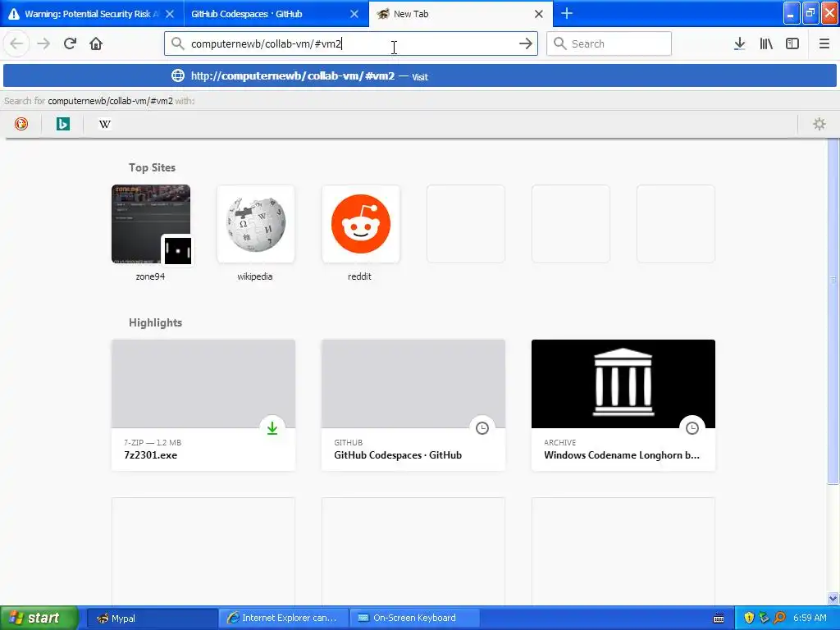
Task: Click the magnifier icon in address bar
Action: pos(177,43)
